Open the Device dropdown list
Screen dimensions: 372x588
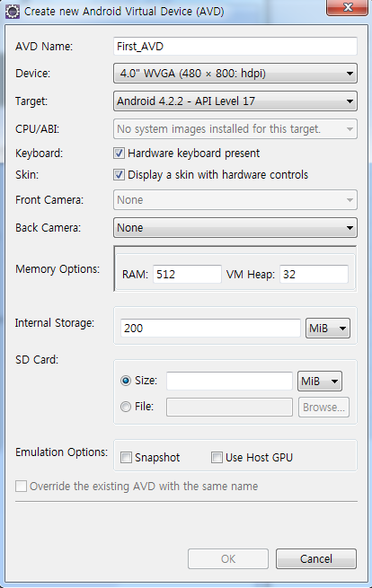pyautogui.click(x=235, y=73)
